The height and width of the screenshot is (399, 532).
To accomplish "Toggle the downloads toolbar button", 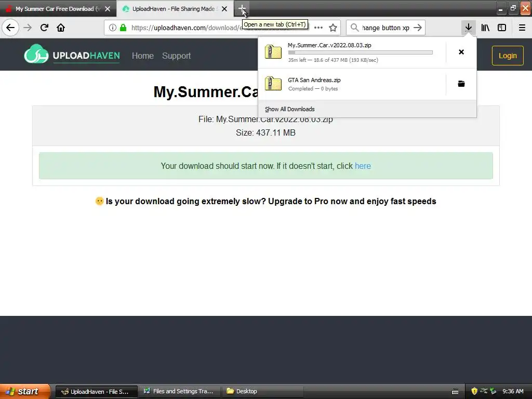I will [x=468, y=28].
